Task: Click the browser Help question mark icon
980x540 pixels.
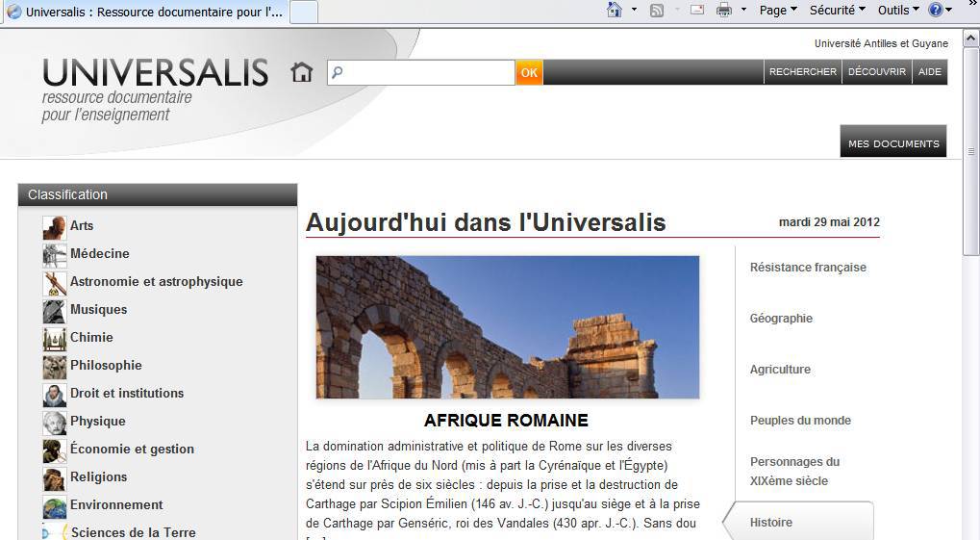Action: 936,10
